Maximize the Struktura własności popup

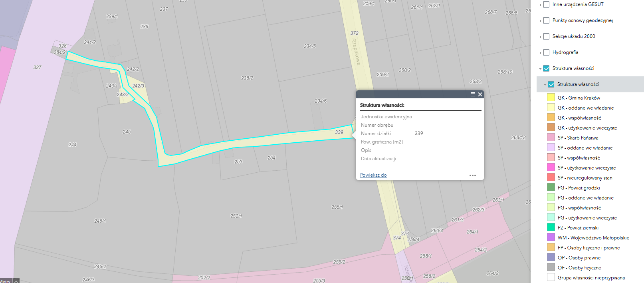point(473,94)
